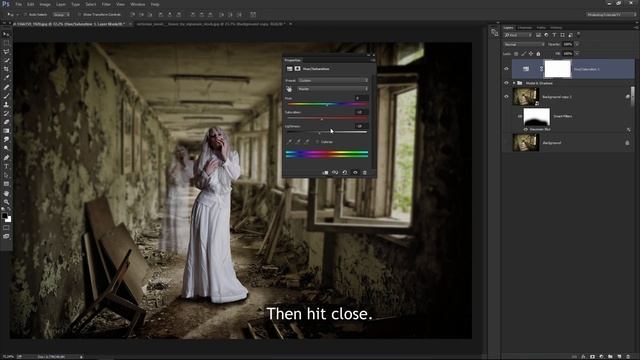Click the Hue/Saturation adjustment icon in Properties
Viewport: 640px width, 360px height.
click(x=289, y=69)
